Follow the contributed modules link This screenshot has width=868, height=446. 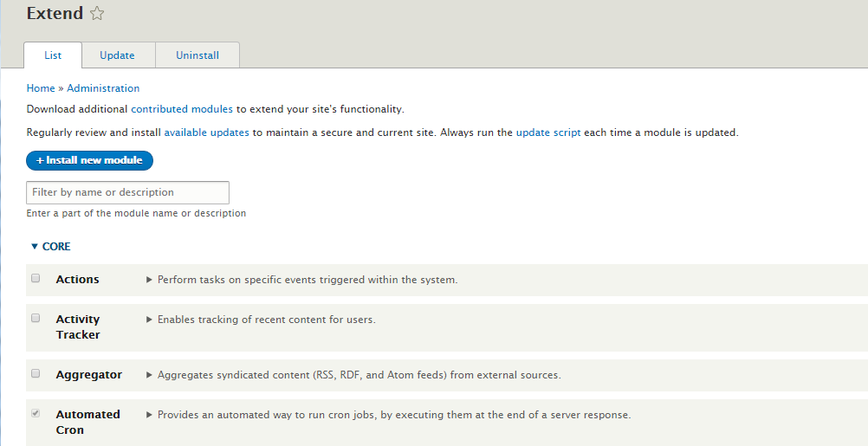pos(182,109)
